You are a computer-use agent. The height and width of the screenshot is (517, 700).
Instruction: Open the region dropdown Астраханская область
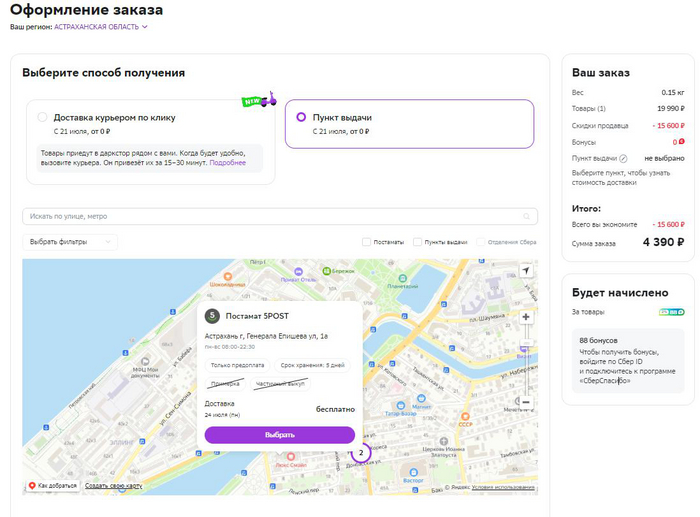pyautogui.click(x=100, y=27)
